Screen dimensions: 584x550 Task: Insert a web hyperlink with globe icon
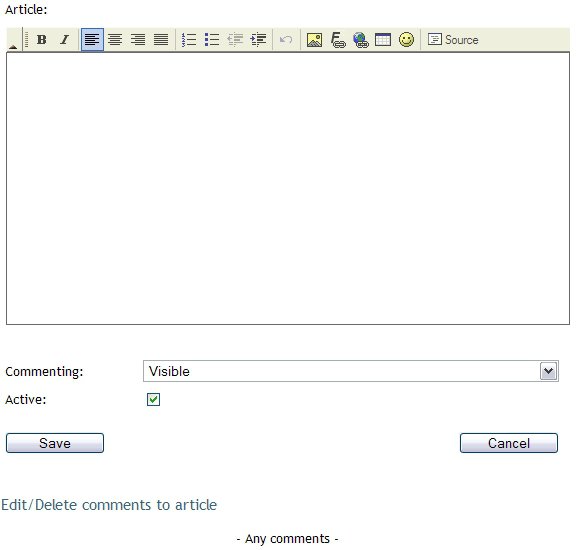[361, 39]
